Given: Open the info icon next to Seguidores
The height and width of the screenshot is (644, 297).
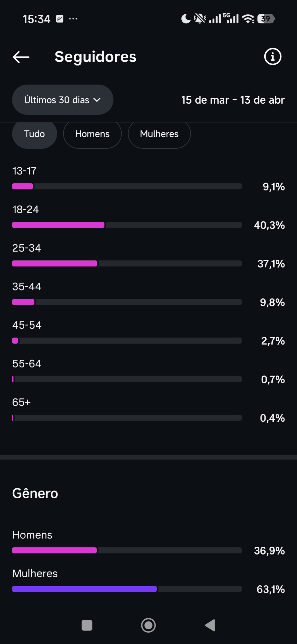Looking at the screenshot, I should click(x=273, y=57).
